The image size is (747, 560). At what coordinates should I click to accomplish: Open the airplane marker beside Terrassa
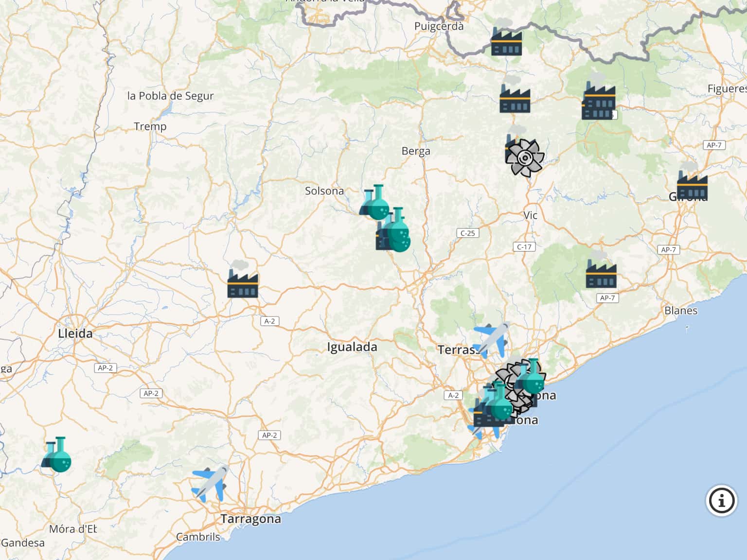(492, 339)
